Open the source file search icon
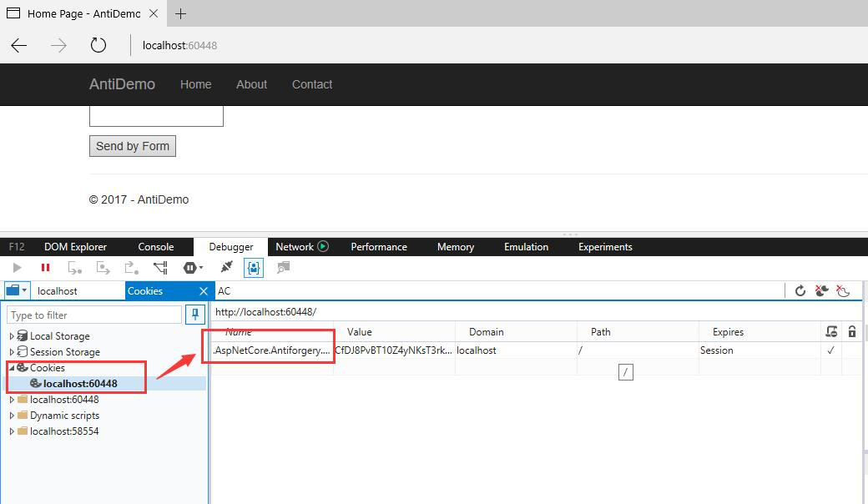868x504 pixels. point(285,268)
